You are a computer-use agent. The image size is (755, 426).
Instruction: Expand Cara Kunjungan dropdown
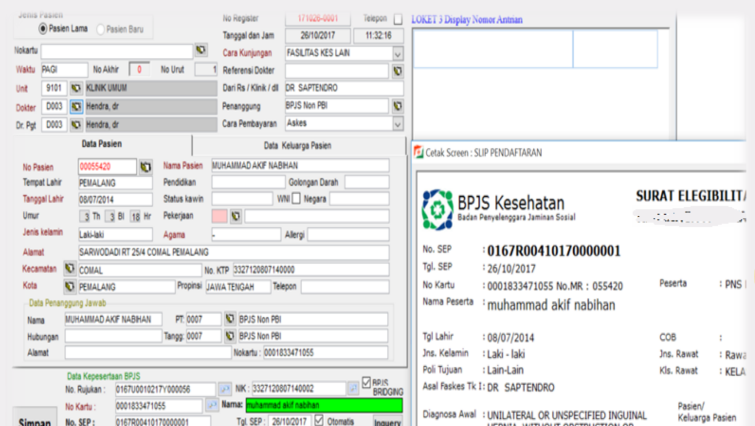(398, 53)
